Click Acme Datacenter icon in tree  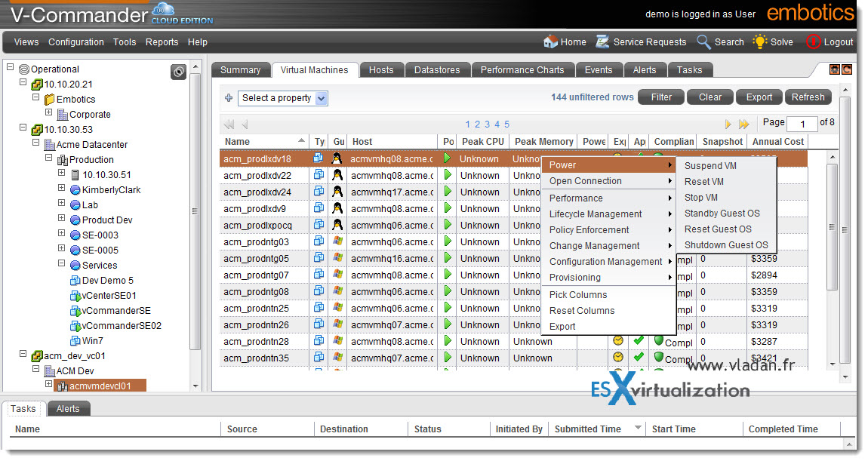point(50,144)
